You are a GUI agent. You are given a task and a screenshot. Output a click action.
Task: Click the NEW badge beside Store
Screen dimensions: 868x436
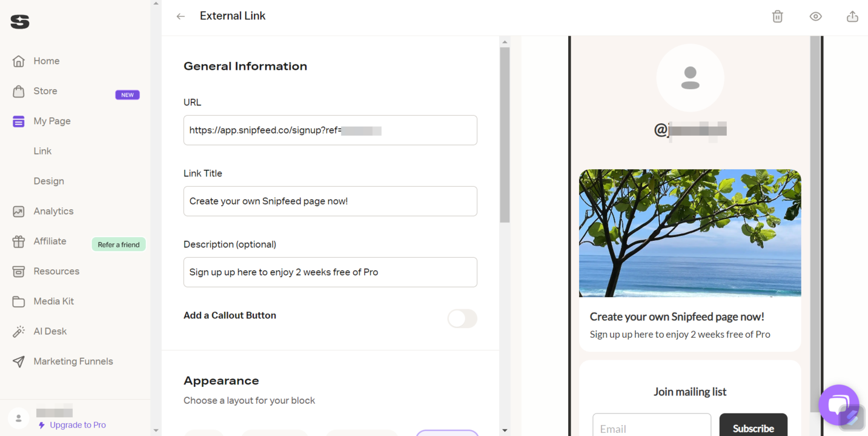127,95
